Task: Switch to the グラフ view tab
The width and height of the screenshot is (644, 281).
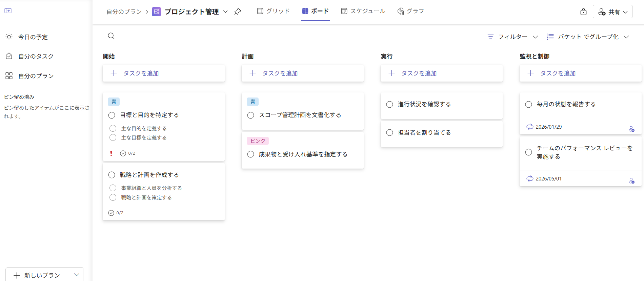Action: point(410,11)
